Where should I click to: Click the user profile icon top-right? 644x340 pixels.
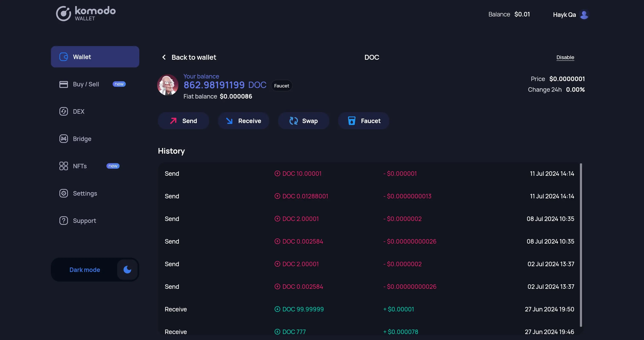point(584,14)
